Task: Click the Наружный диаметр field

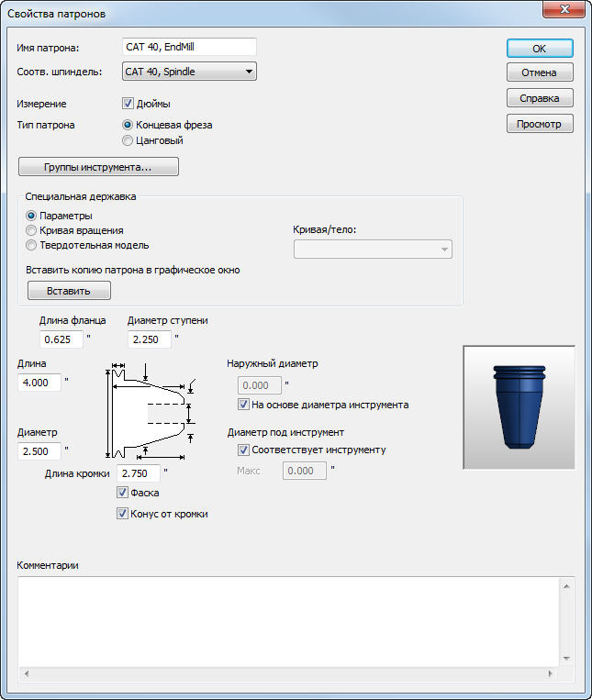Action: (260, 385)
